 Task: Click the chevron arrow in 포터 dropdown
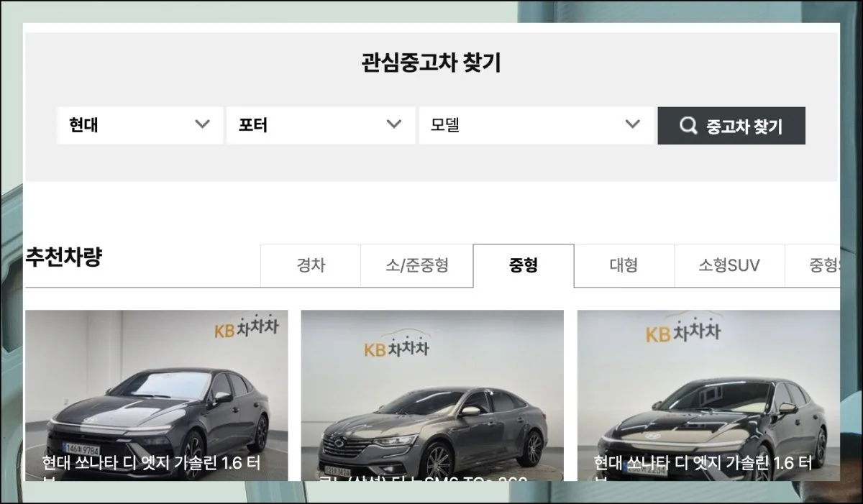pyautogui.click(x=394, y=124)
